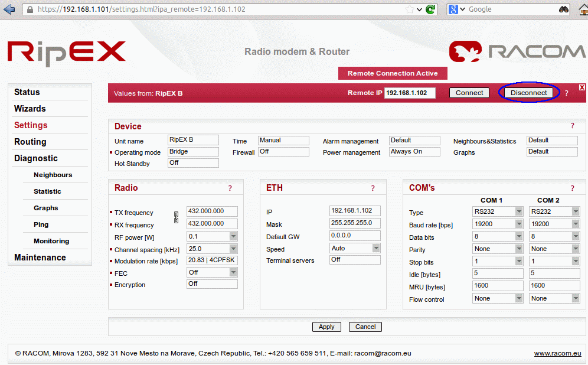Open the Maintenance menu
Screen dimensions: 588x365
pyautogui.click(x=40, y=258)
